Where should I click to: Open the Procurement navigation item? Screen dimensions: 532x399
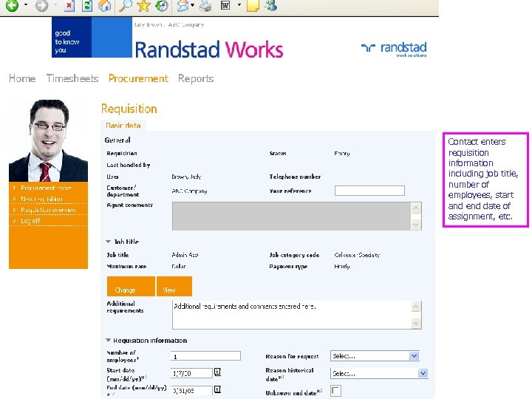pyautogui.click(x=138, y=78)
